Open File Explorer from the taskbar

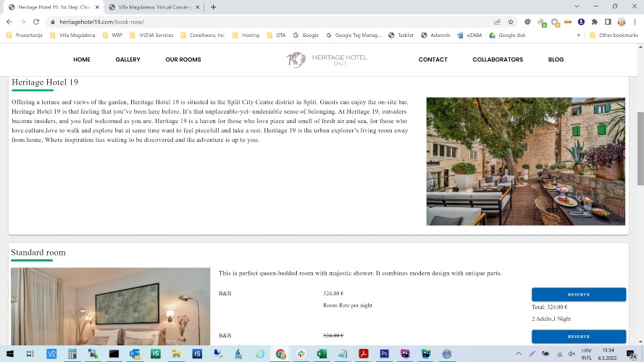coord(176,354)
